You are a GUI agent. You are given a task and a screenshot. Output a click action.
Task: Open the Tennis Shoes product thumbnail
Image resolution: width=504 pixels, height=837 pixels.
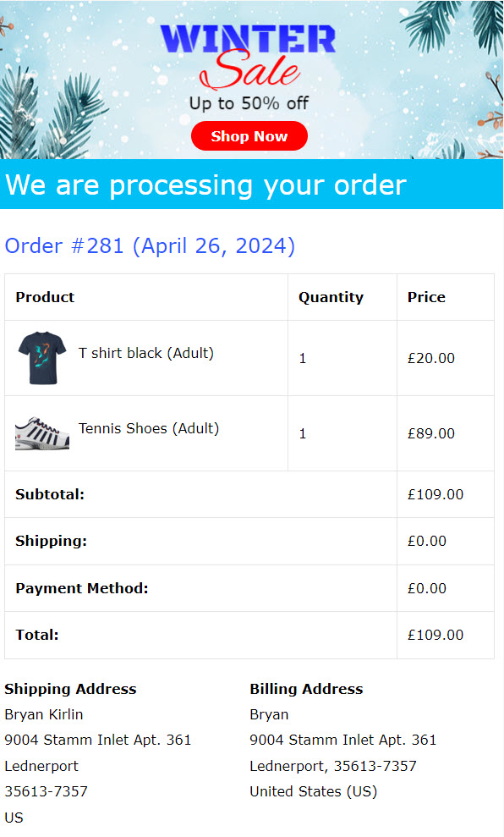42,433
